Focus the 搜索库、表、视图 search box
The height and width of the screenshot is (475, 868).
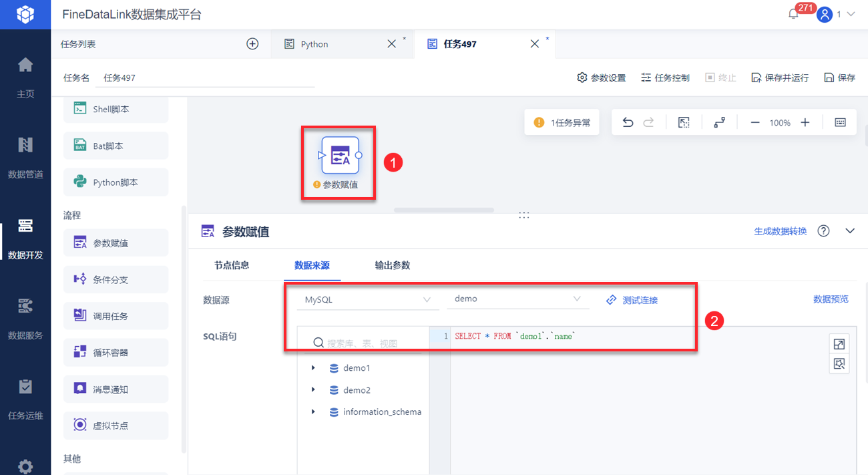(363, 343)
